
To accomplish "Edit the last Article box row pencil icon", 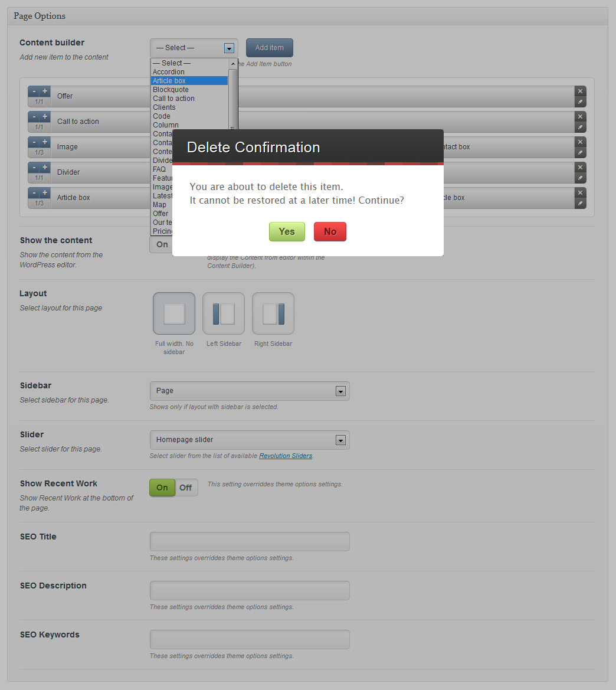I will coord(580,203).
